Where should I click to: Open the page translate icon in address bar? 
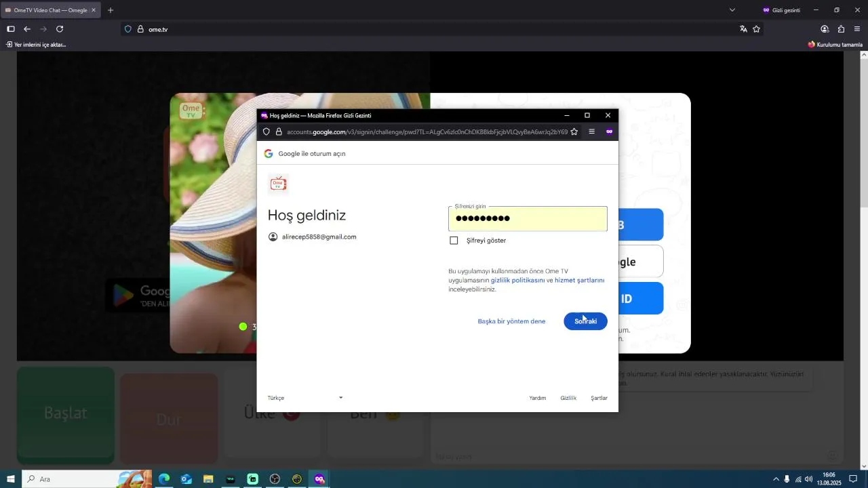[x=743, y=29]
